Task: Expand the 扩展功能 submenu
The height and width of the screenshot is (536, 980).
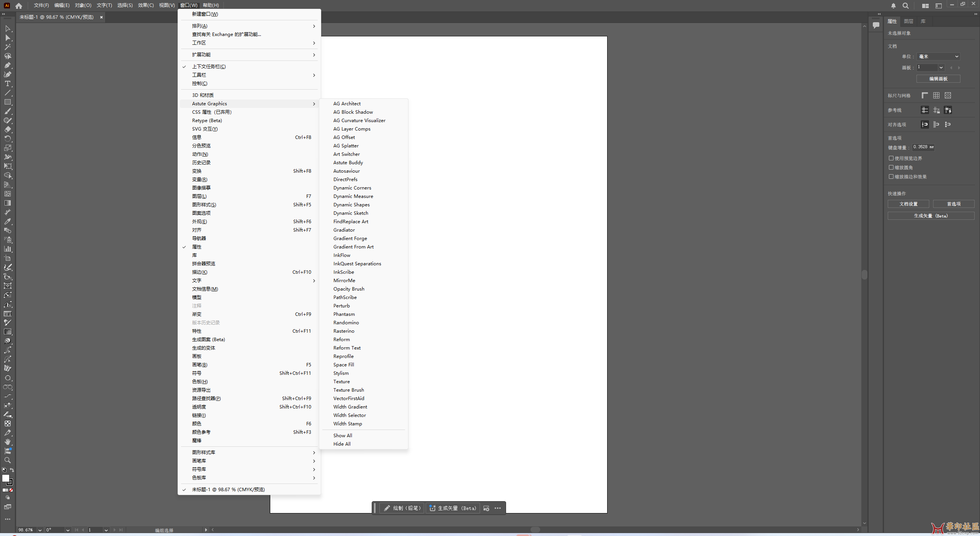Action: 249,55
